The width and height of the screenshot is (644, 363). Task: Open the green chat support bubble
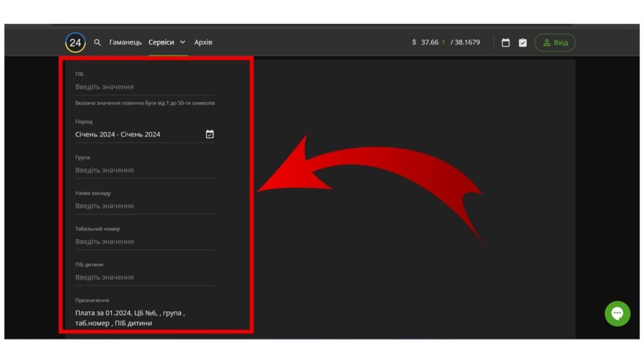click(x=617, y=313)
